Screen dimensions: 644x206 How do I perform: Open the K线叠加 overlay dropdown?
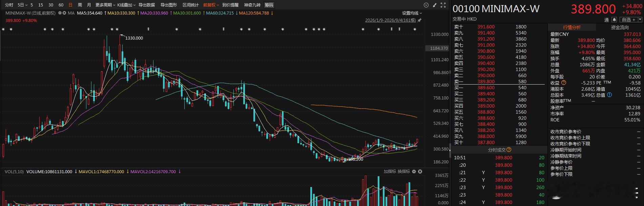[126, 5]
